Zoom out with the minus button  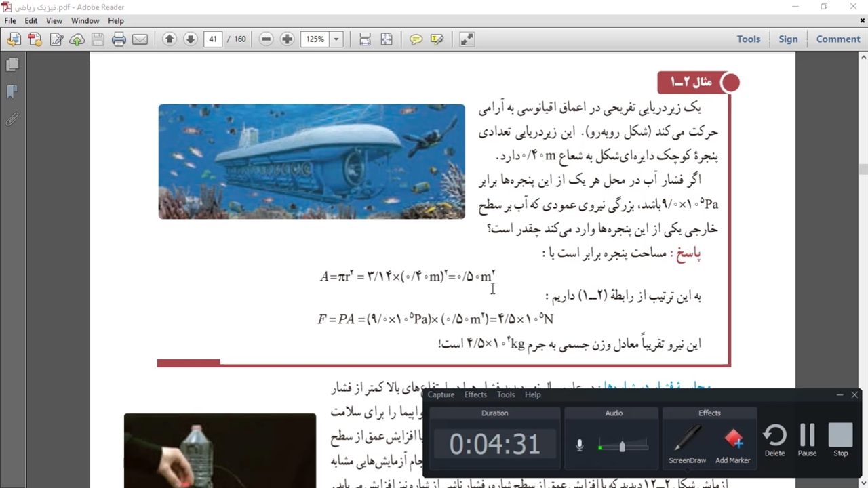point(267,39)
